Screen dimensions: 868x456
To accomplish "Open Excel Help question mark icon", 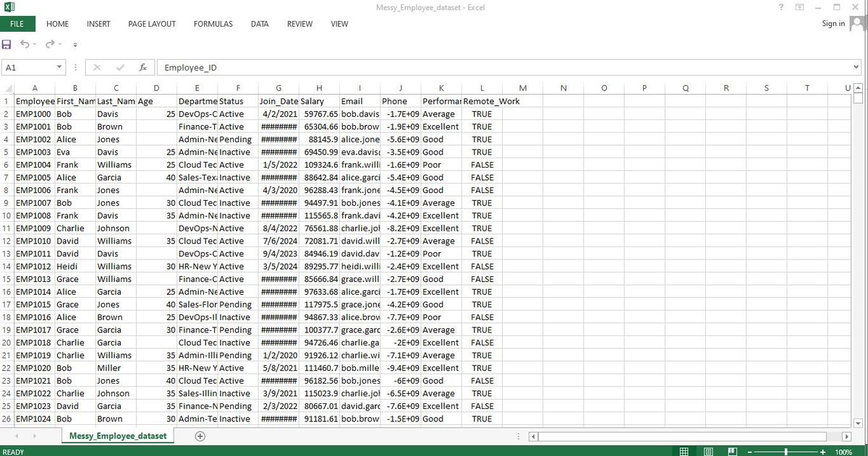I will point(781,7).
